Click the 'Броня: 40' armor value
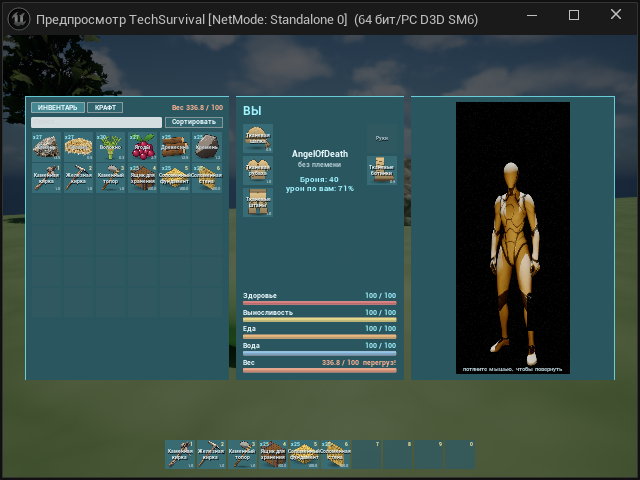640x480 pixels. pos(319,180)
